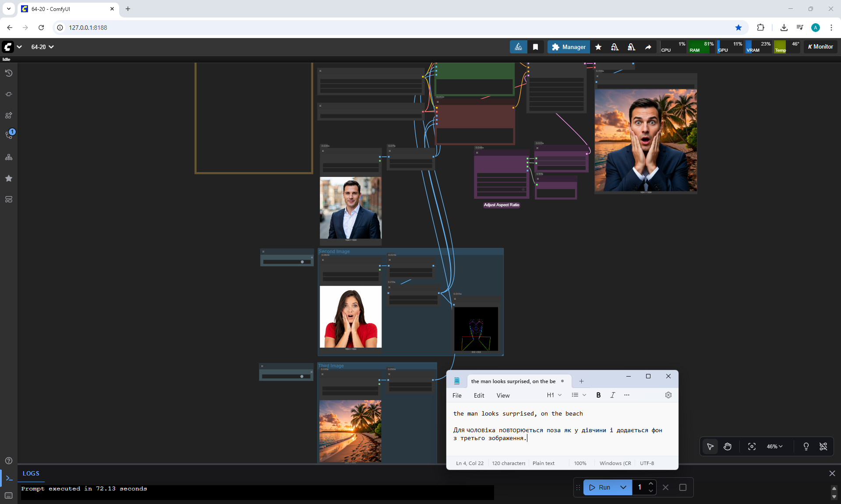Click the share arrow icon in toolbar

(648, 47)
